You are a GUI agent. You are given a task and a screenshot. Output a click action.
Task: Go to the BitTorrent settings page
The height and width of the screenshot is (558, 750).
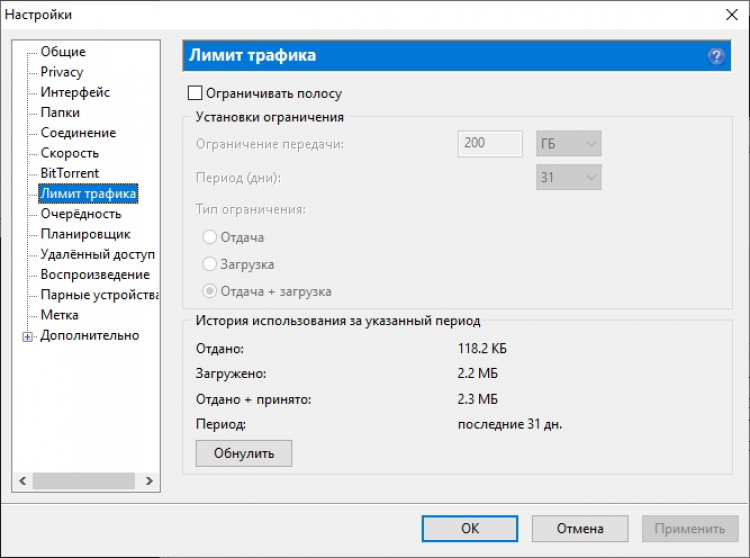tap(70, 173)
